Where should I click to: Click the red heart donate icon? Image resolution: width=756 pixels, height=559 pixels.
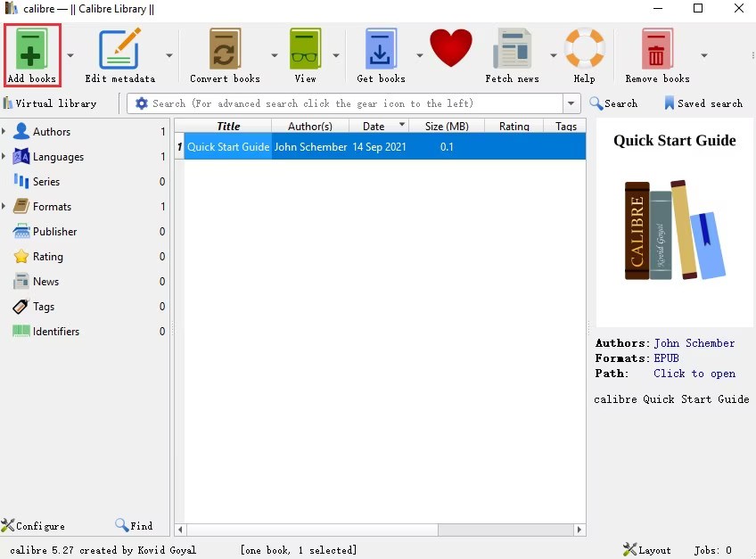click(x=451, y=48)
